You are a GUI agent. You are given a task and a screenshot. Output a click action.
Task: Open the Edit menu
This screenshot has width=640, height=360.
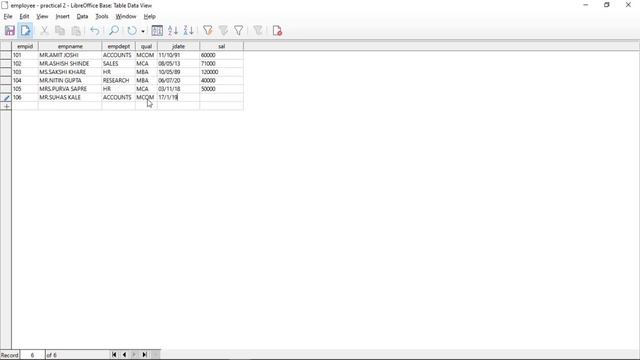point(24,16)
